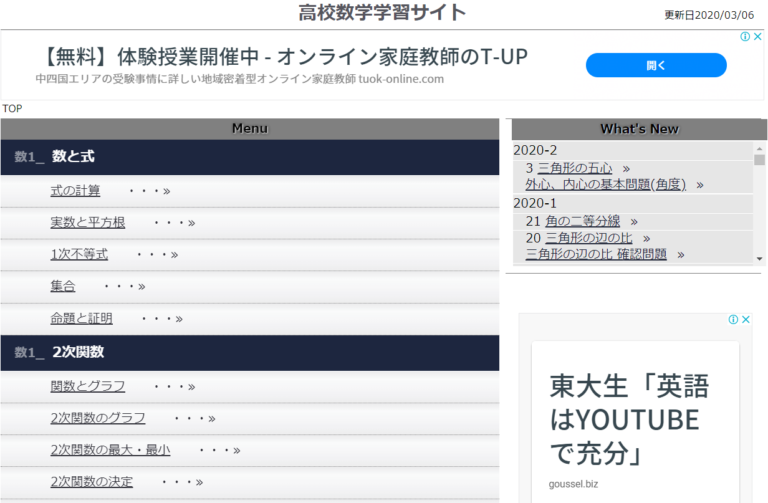Open 三角形の辺の比 link numbered 20

point(589,238)
